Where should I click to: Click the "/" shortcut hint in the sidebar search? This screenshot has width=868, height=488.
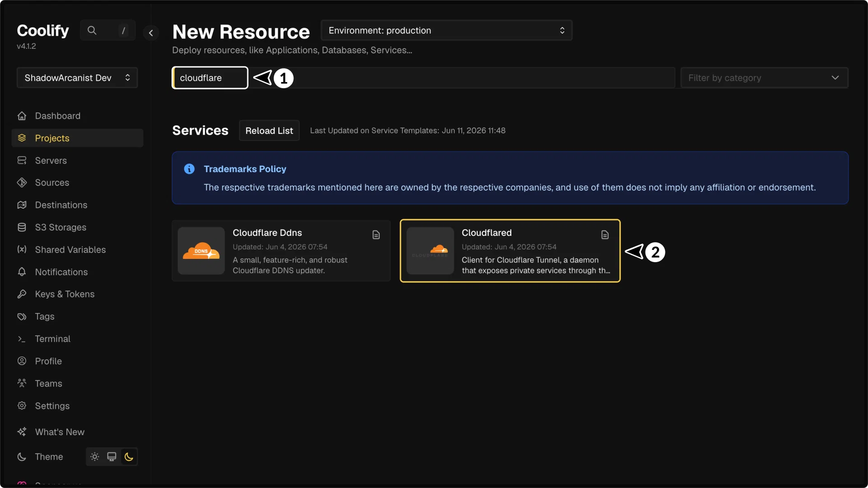(x=123, y=30)
